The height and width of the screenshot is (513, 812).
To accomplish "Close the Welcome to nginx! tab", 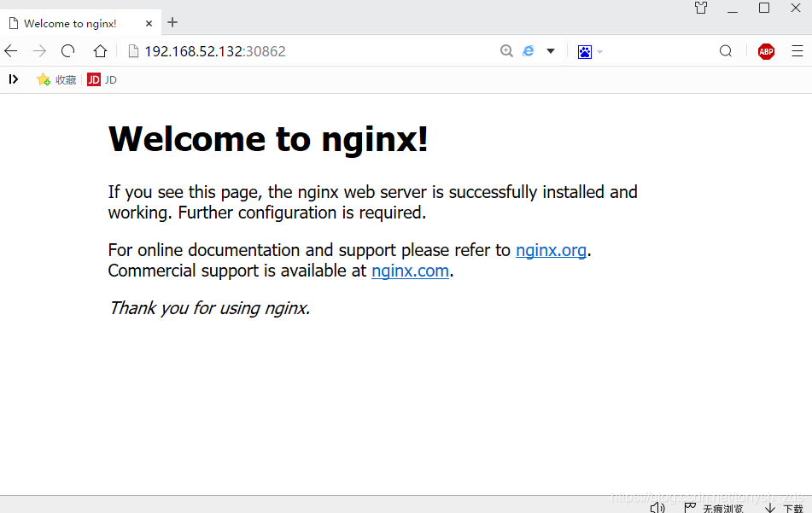I will (149, 23).
